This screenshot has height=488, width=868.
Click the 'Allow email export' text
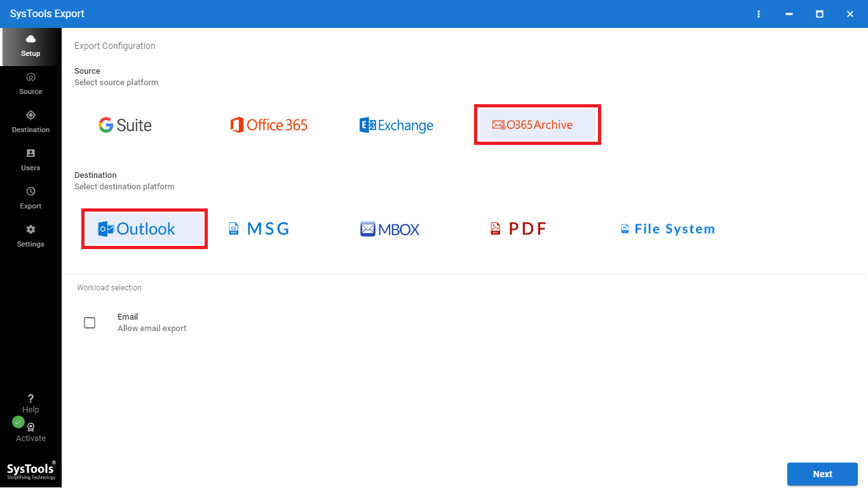152,329
